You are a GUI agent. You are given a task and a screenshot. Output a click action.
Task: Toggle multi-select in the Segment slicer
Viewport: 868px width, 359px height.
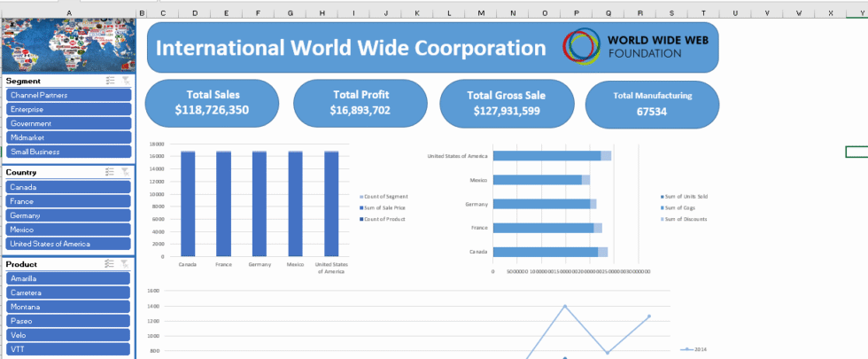[110, 81]
